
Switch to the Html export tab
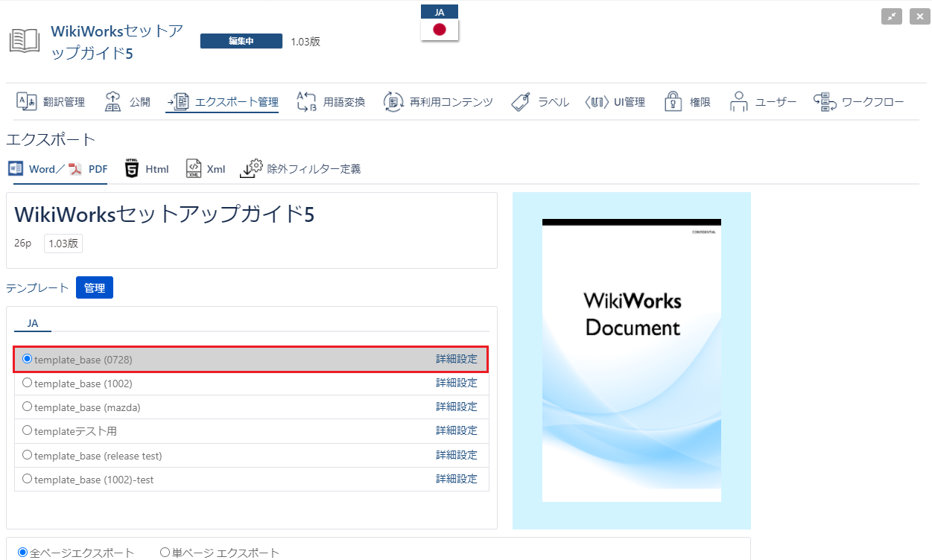point(147,169)
